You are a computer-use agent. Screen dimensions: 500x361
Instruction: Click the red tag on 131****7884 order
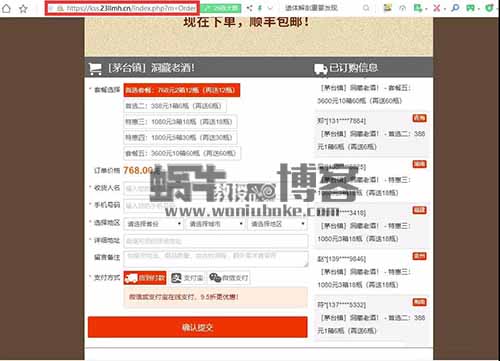coord(419,118)
